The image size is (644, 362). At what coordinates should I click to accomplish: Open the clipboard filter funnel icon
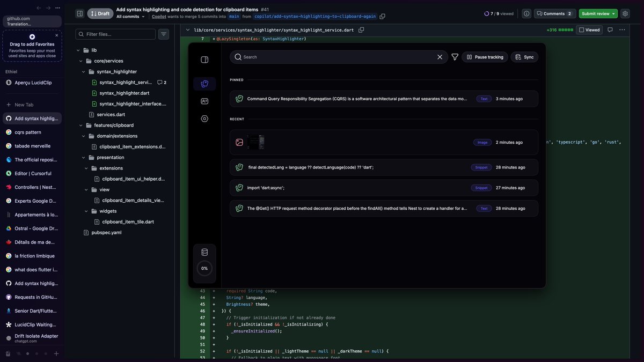(x=455, y=57)
